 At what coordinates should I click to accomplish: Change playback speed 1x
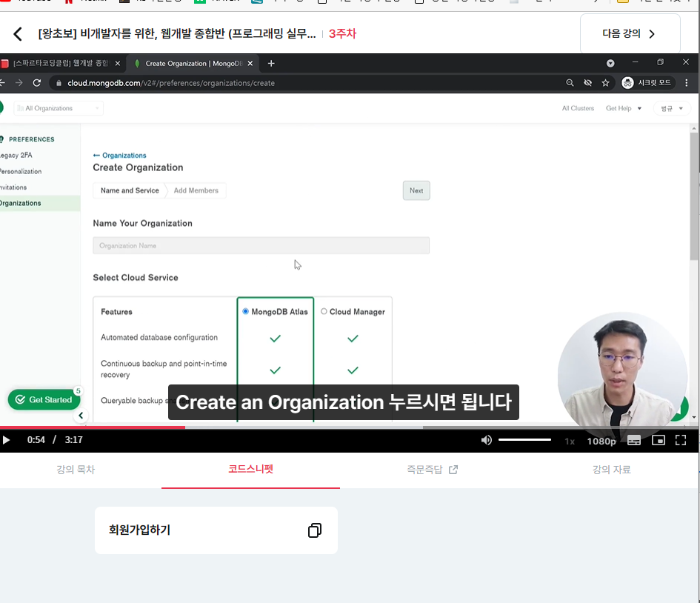pos(570,441)
